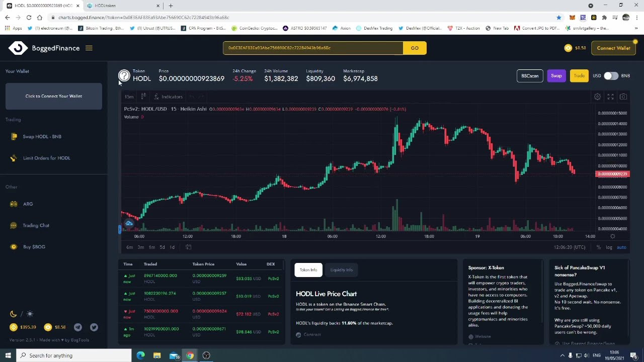
Task: Open the 15m timeframe dropdown
Action: (x=129, y=97)
